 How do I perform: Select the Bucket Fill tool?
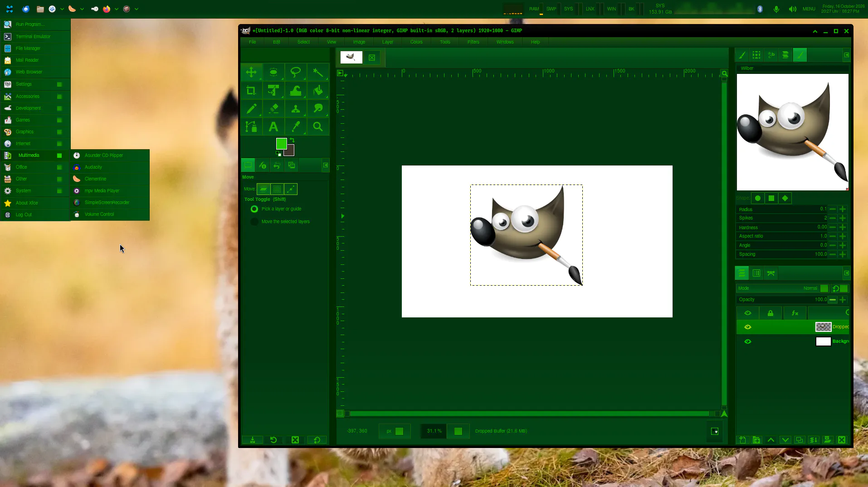(318, 91)
